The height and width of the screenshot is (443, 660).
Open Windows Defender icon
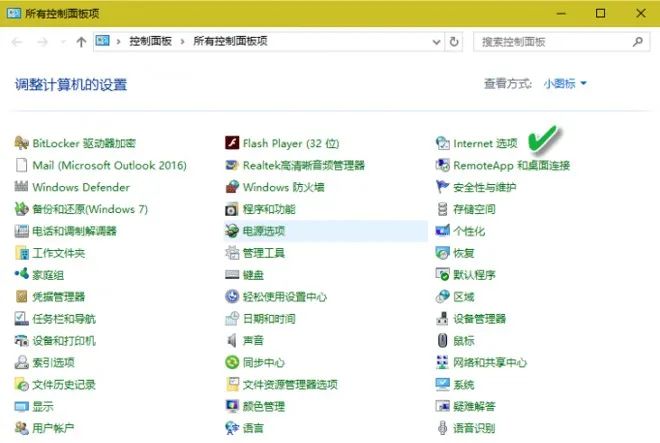pyautogui.click(x=21, y=187)
